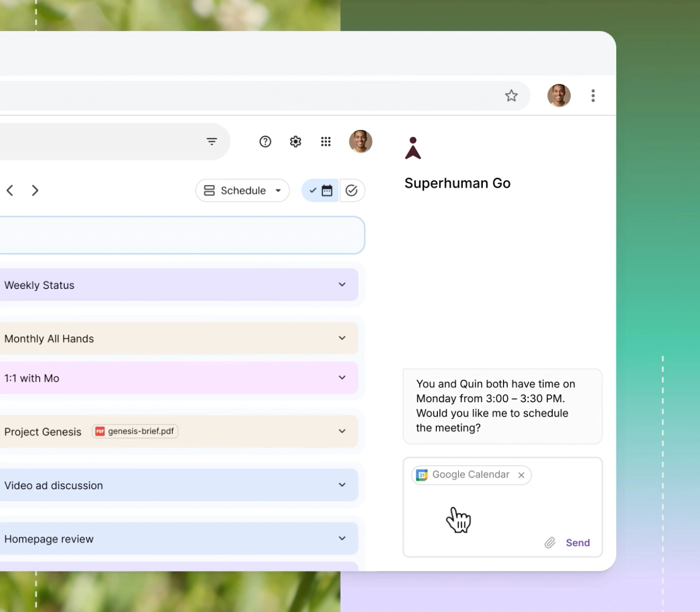Open the Schedule dropdown arrow

click(x=278, y=190)
